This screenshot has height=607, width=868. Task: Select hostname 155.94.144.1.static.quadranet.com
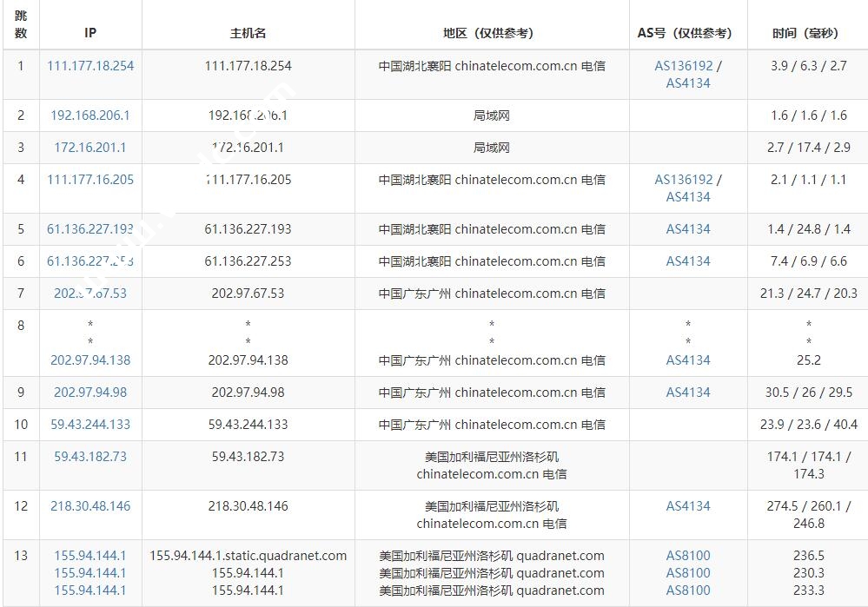click(248, 556)
